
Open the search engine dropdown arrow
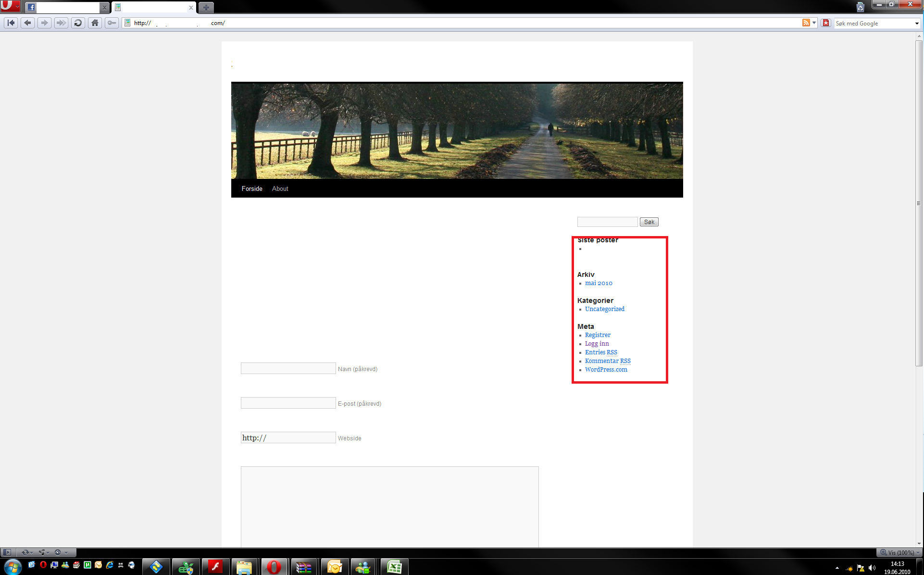click(916, 23)
